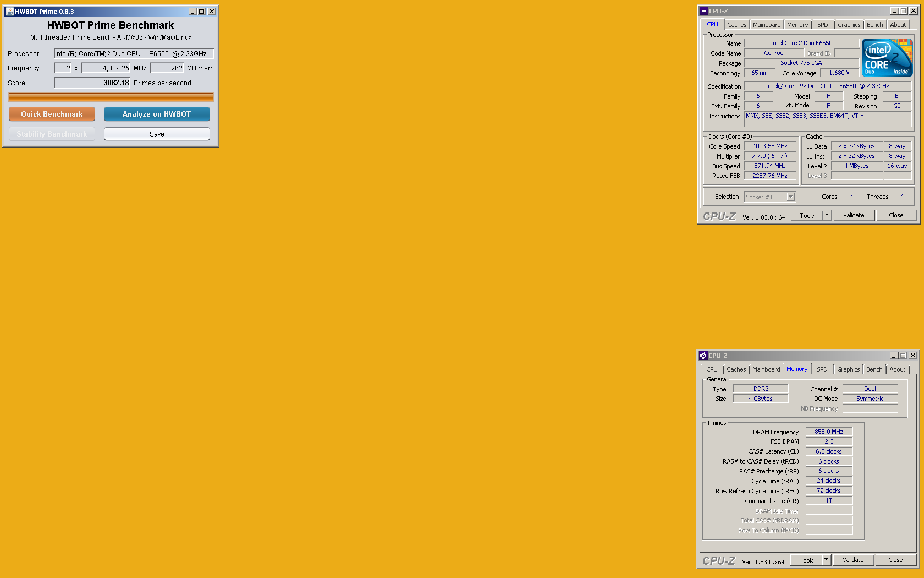The height and width of the screenshot is (578, 924).
Task: Open the Socket #1 selection dropdown
Action: click(770, 197)
